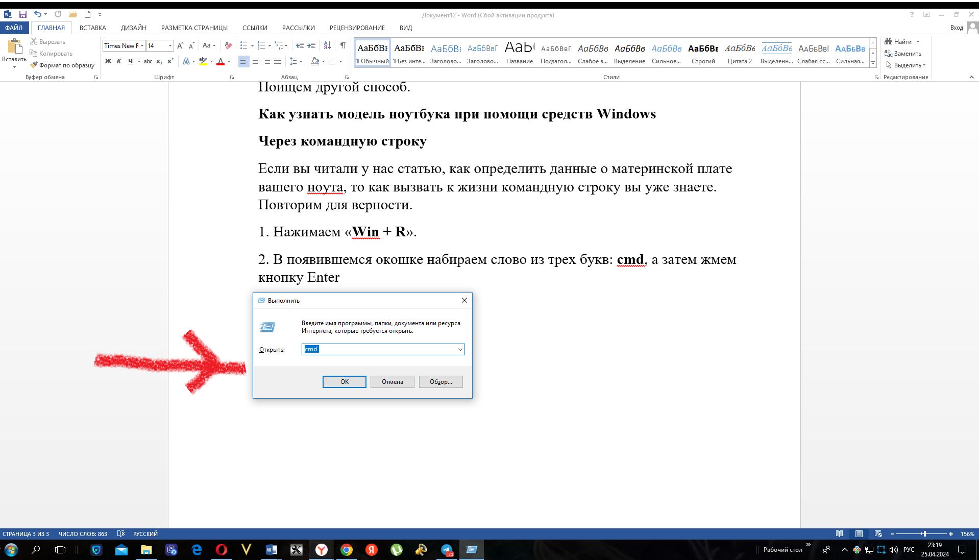Switch to the ВСТАВКА ribbon tab
The height and width of the screenshot is (560, 979).
click(93, 28)
